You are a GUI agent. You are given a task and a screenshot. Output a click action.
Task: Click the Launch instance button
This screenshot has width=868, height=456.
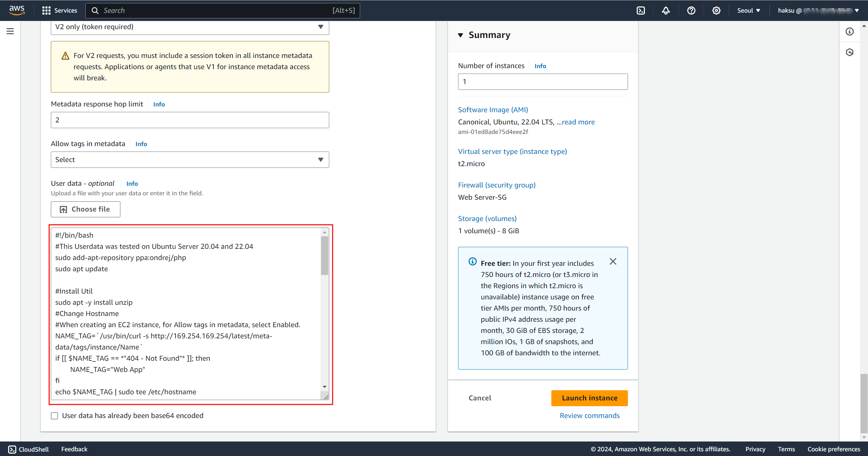click(589, 398)
